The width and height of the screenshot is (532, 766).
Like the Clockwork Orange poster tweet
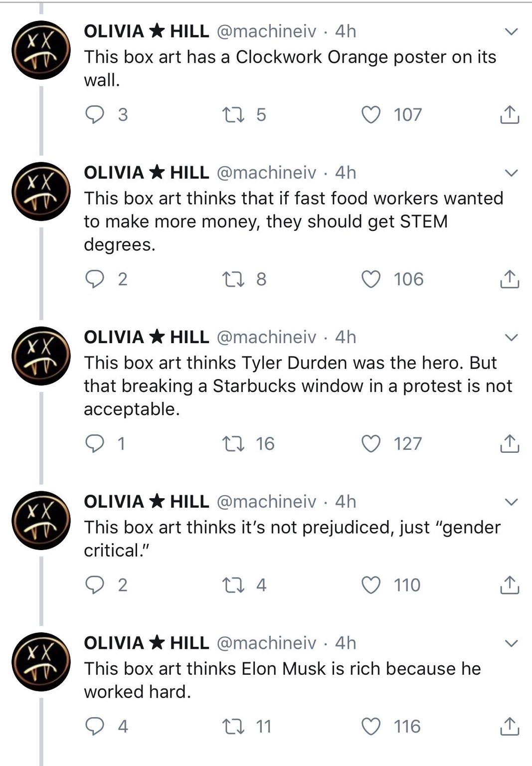pos(371,115)
